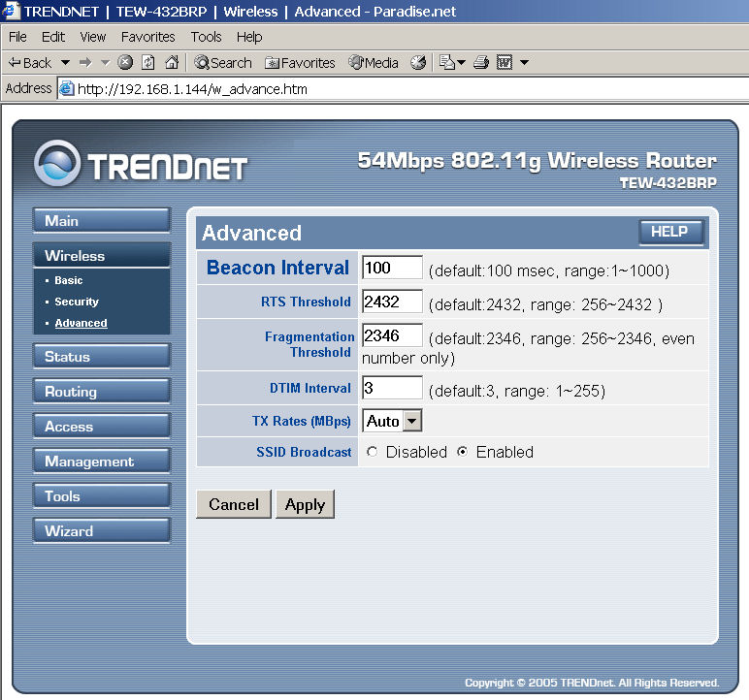Click the Apply button
Screen dimensions: 749x700
coord(305,504)
